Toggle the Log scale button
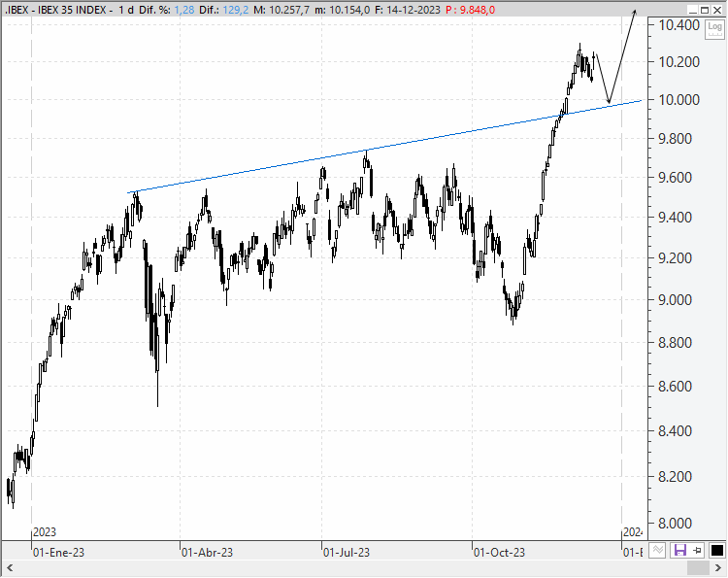Screen dimensions: 728x578 (x=714, y=29)
